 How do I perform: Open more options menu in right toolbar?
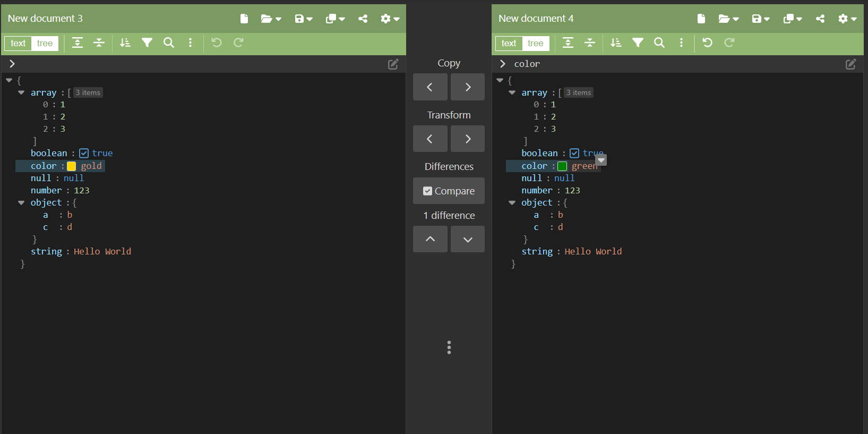coord(682,42)
